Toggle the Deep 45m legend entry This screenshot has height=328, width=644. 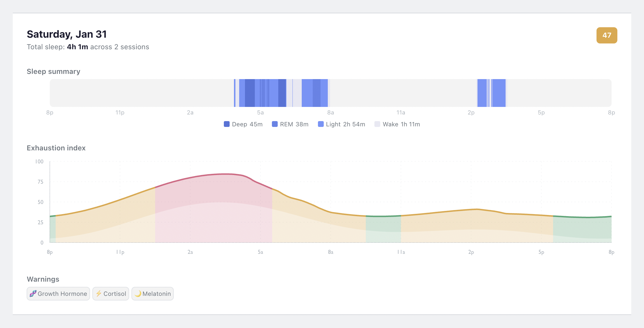tap(243, 124)
